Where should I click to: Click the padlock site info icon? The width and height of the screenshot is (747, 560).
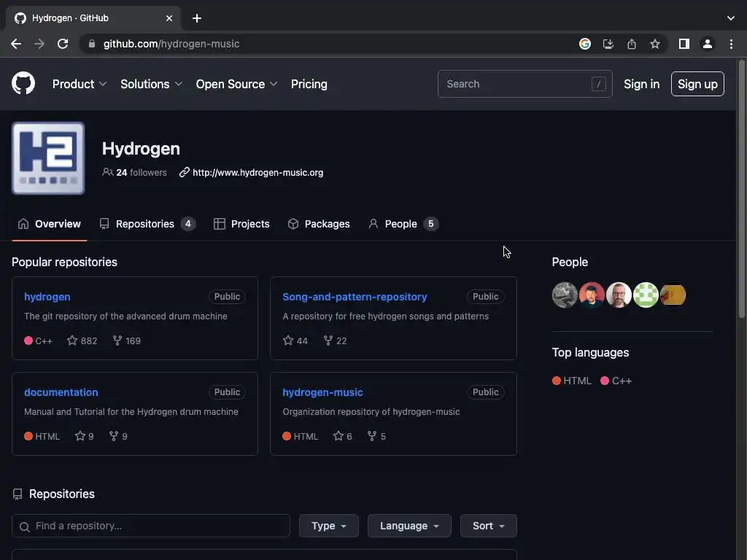click(92, 44)
